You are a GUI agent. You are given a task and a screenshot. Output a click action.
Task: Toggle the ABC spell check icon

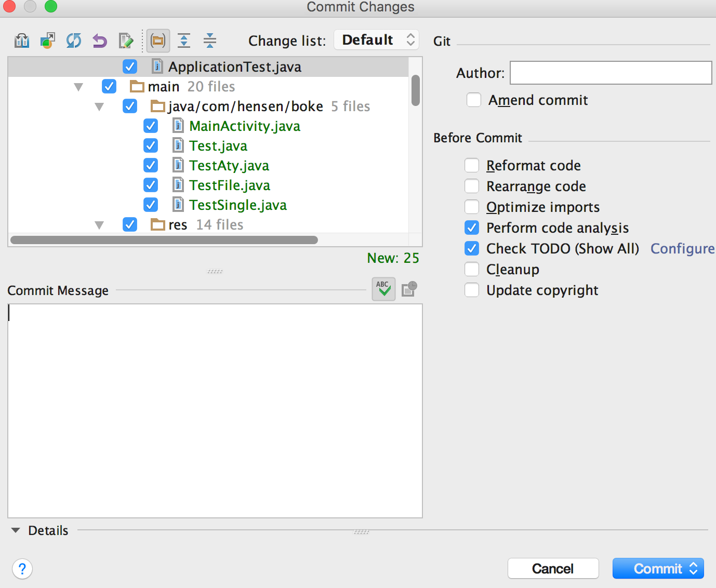(x=383, y=289)
